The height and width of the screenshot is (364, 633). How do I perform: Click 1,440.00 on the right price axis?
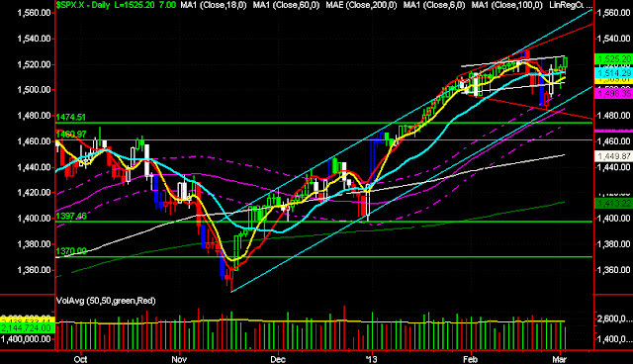click(x=613, y=167)
